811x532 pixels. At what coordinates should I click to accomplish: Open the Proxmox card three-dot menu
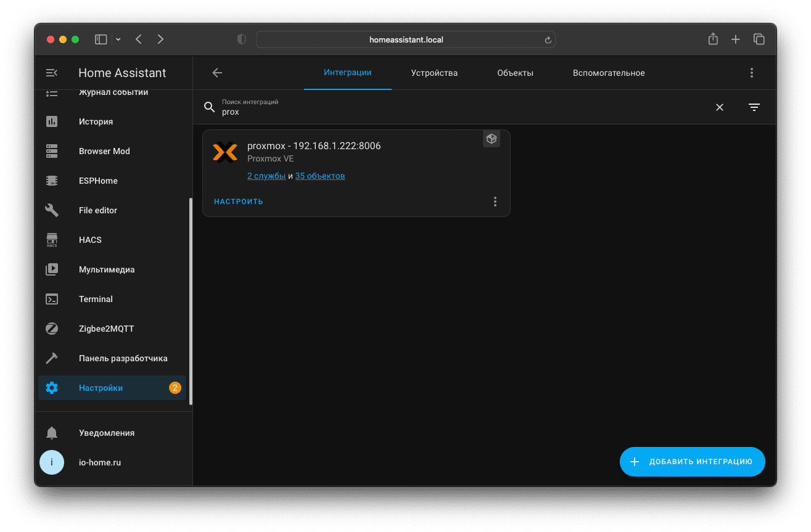coord(495,202)
